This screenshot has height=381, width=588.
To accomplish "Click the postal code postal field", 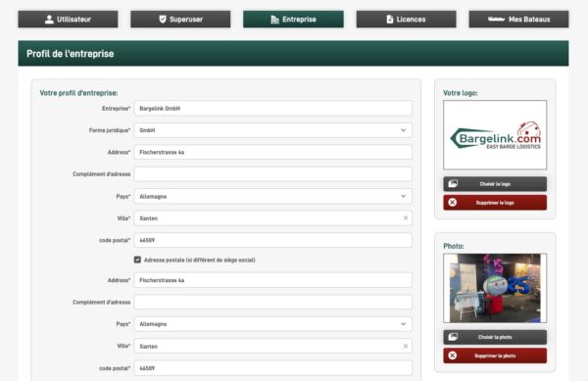I will pyautogui.click(x=273, y=368).
